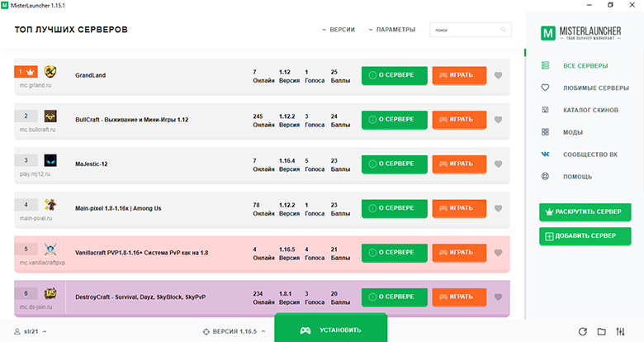Open СООБЩЕСТВО ВК link
The height and width of the screenshot is (342, 644).
click(590, 154)
